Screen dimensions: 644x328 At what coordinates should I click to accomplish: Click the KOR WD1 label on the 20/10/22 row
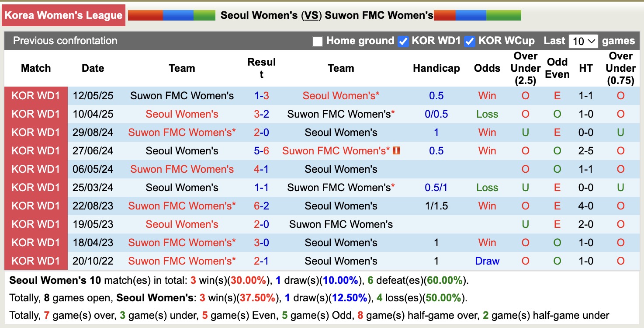36,261
